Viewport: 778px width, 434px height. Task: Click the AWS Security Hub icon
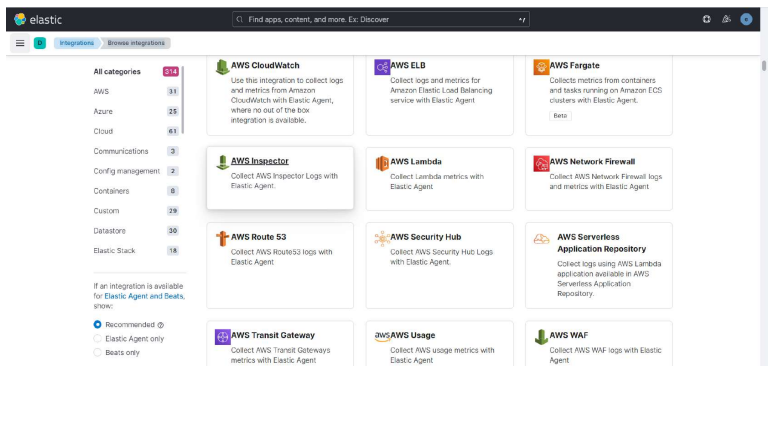point(382,238)
